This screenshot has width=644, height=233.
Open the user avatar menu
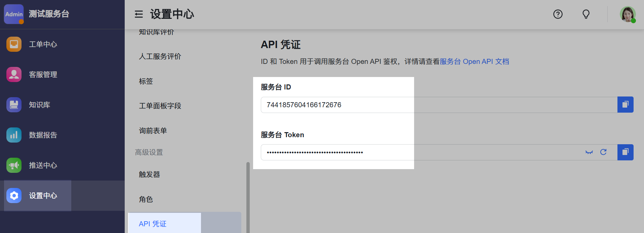[x=627, y=14]
